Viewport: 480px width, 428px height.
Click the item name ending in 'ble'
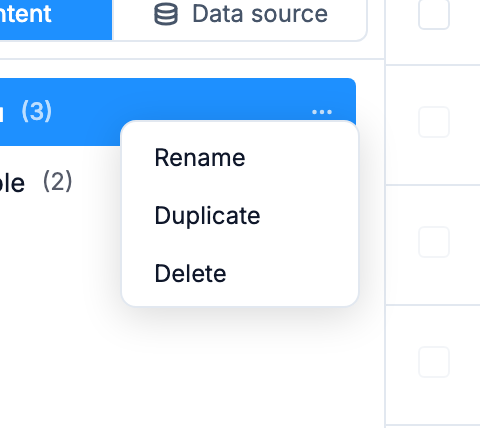point(12,183)
